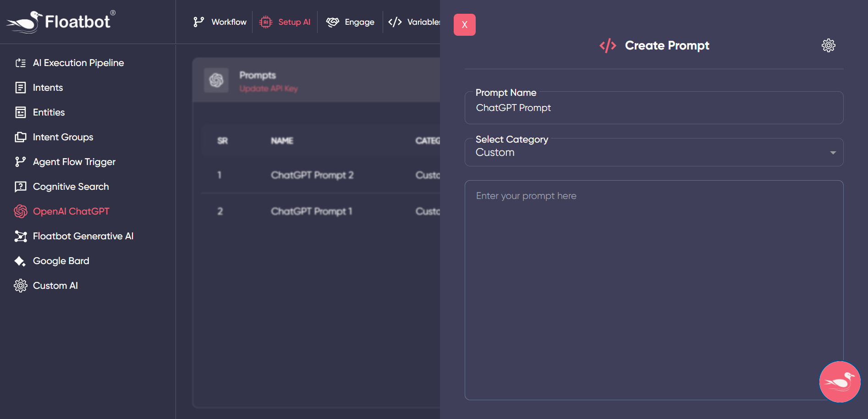This screenshot has height=419, width=868.
Task: Click the Floatbot chat bubble icon
Action: click(840, 381)
